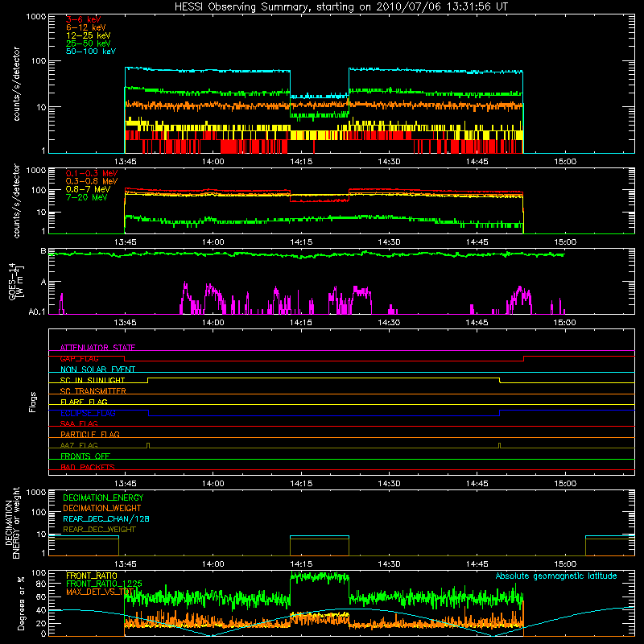
Task: Click the HESSI Observing Summary title
Action: pyautogui.click(x=341, y=7)
